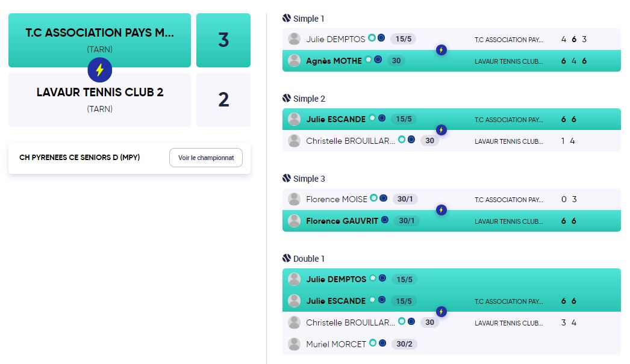The width and height of the screenshot is (630, 364).
Task: Select player Julie DEMPTOS in Simple 1
Action: coord(335,39)
